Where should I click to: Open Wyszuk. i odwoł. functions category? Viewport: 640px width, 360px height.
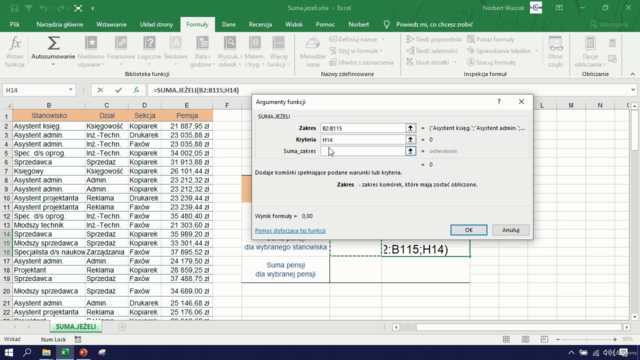[230, 51]
